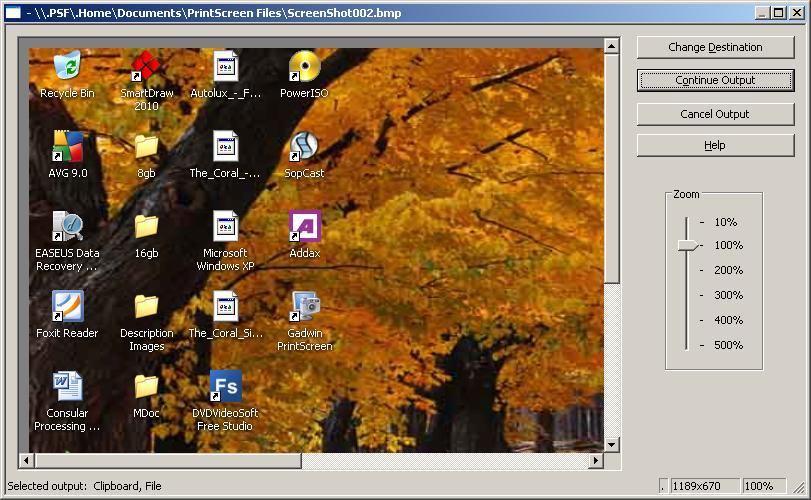Click the 200% zoom label
Image resolution: width=811 pixels, height=500 pixels.
(728, 270)
